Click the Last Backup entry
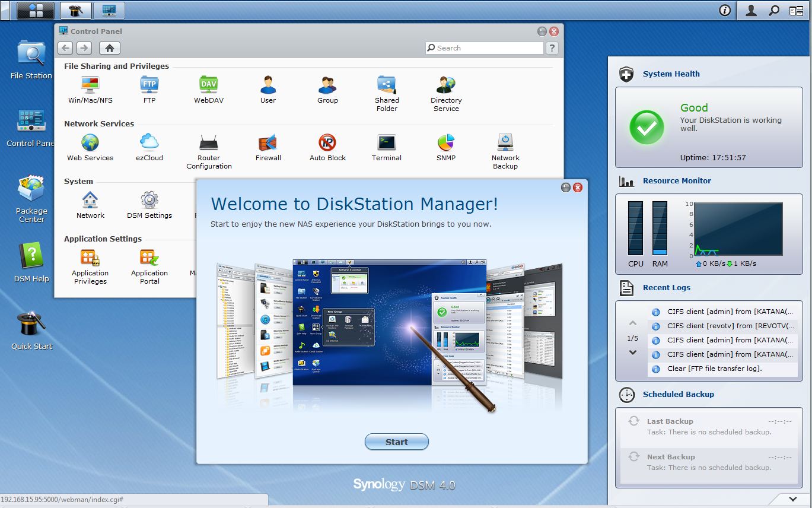 coord(708,427)
